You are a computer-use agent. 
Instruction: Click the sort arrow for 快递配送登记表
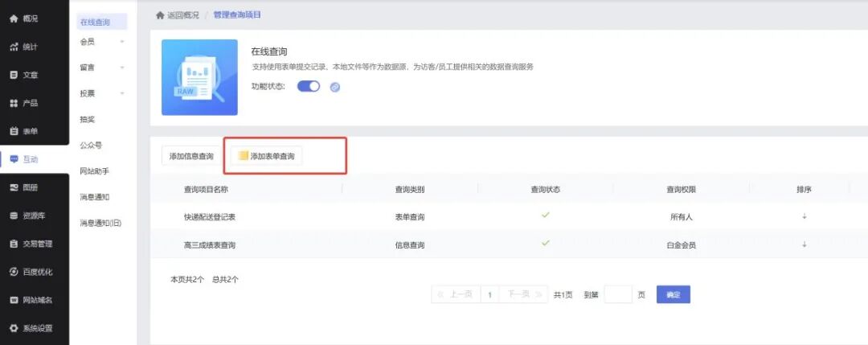(804, 216)
